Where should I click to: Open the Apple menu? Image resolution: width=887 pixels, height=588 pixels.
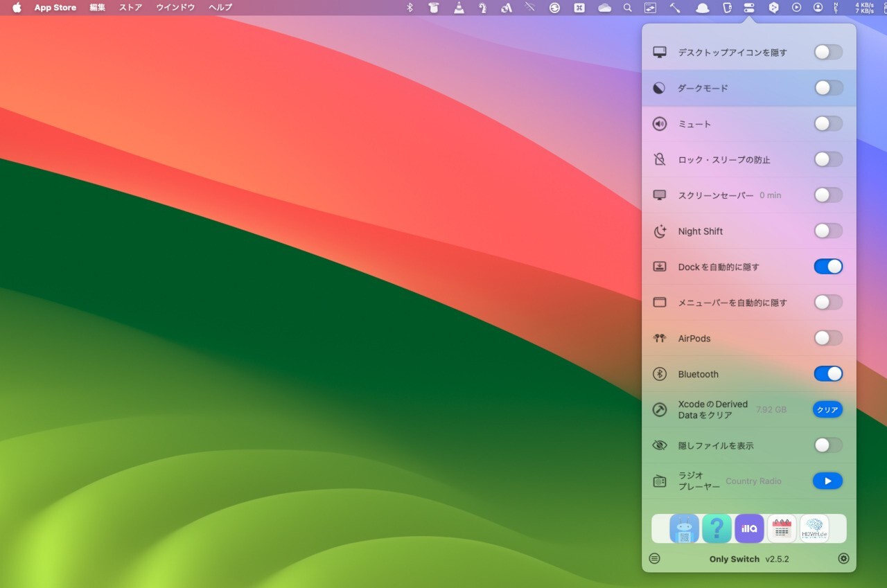click(x=17, y=8)
